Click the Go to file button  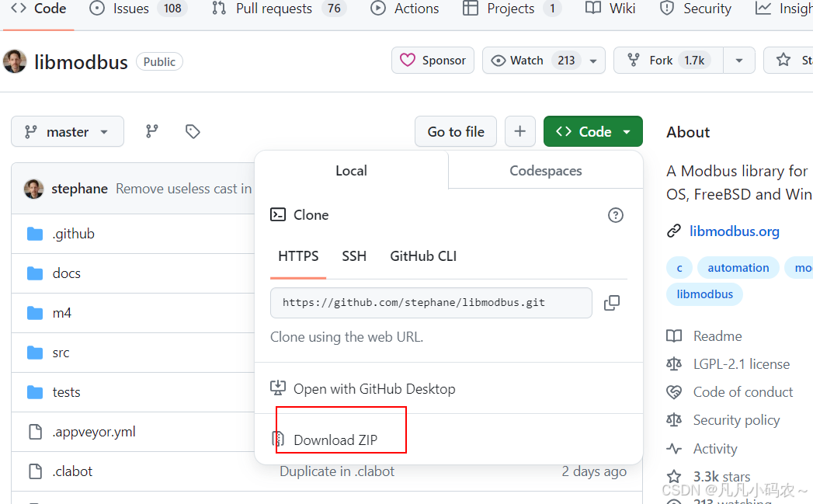click(x=456, y=132)
